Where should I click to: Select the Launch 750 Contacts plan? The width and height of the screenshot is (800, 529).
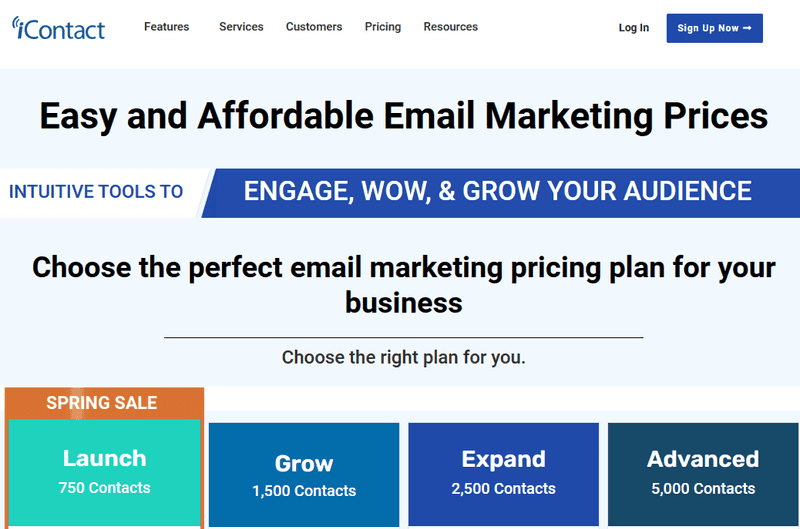click(x=105, y=472)
